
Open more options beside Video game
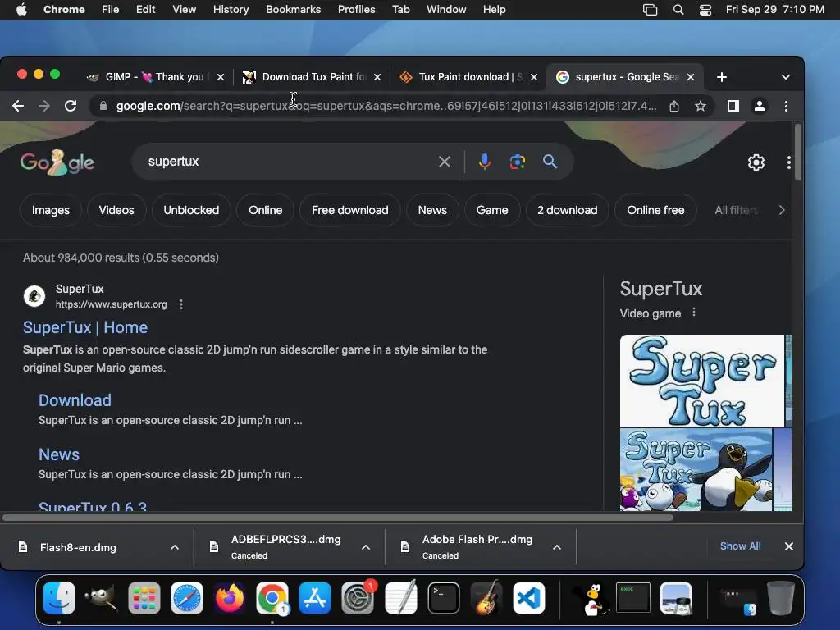point(694,313)
